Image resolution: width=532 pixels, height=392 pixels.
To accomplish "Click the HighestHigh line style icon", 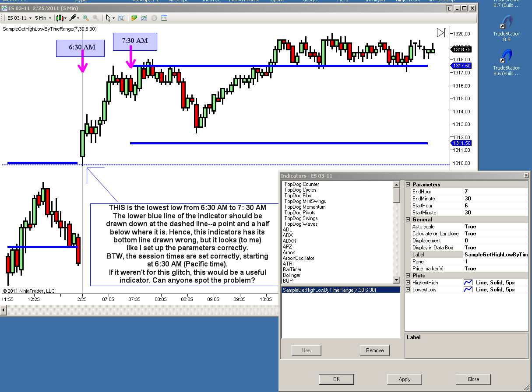I will coord(468,283).
